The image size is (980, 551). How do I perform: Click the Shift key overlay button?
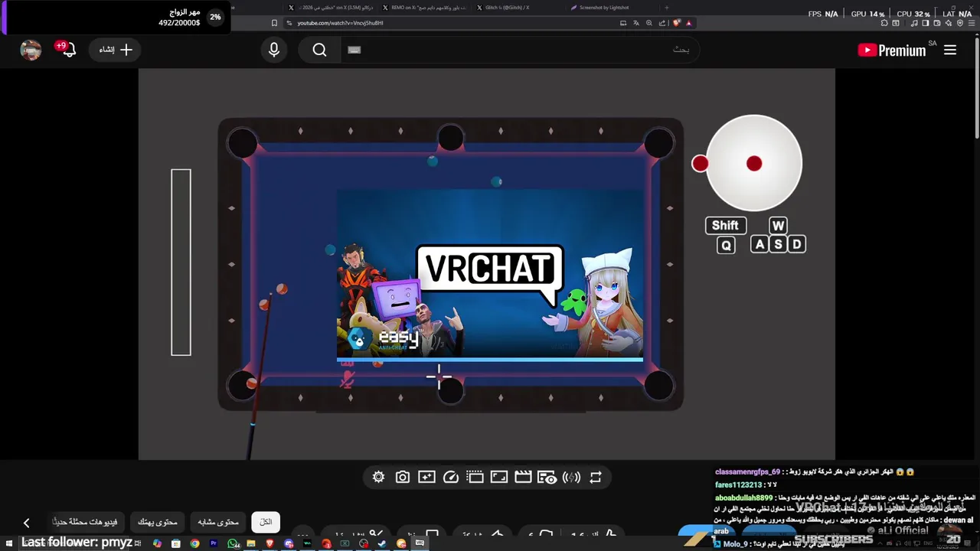(725, 226)
